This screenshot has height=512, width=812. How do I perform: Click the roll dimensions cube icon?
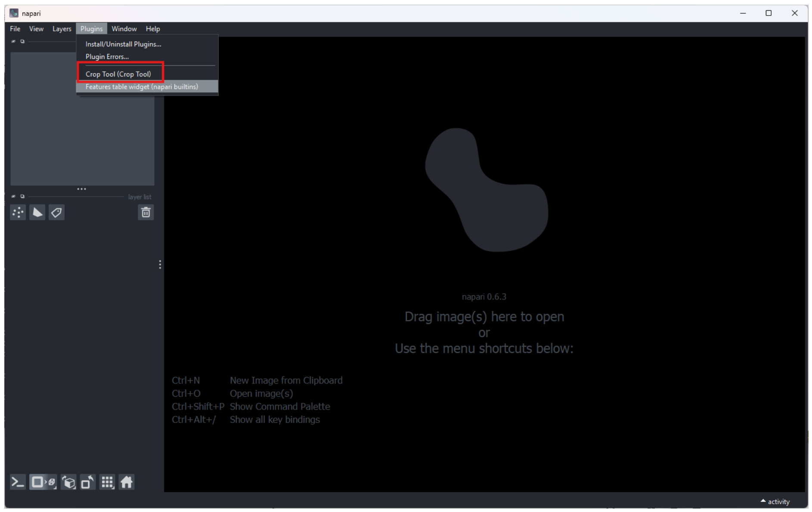click(69, 482)
